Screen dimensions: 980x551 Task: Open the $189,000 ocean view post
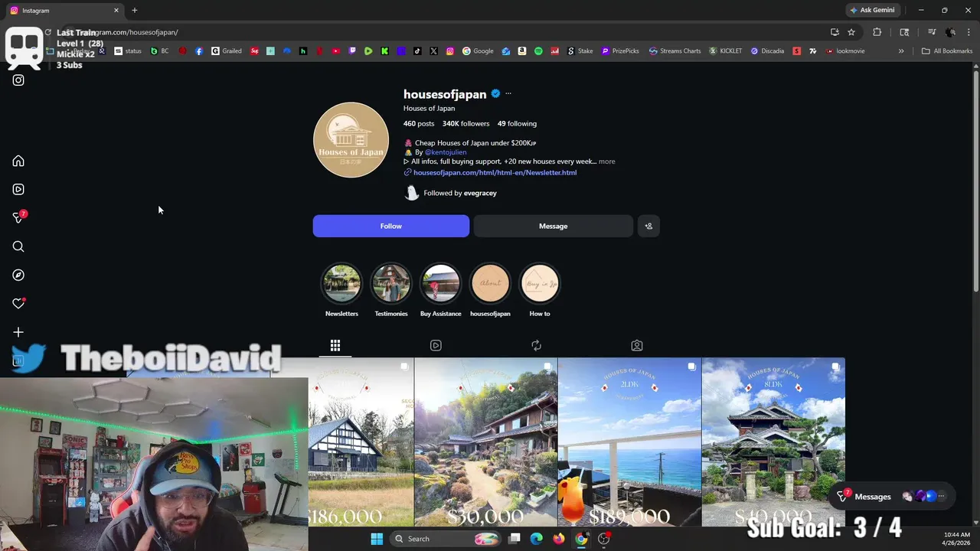coord(629,442)
